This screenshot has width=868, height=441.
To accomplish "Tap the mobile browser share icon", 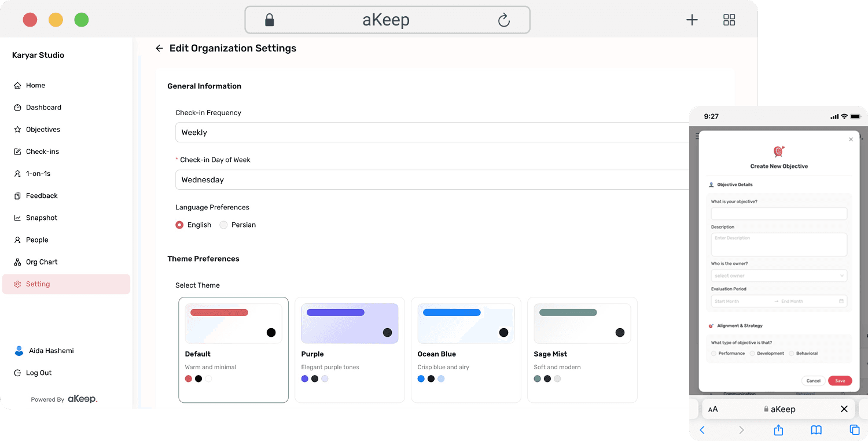I will 778,430.
